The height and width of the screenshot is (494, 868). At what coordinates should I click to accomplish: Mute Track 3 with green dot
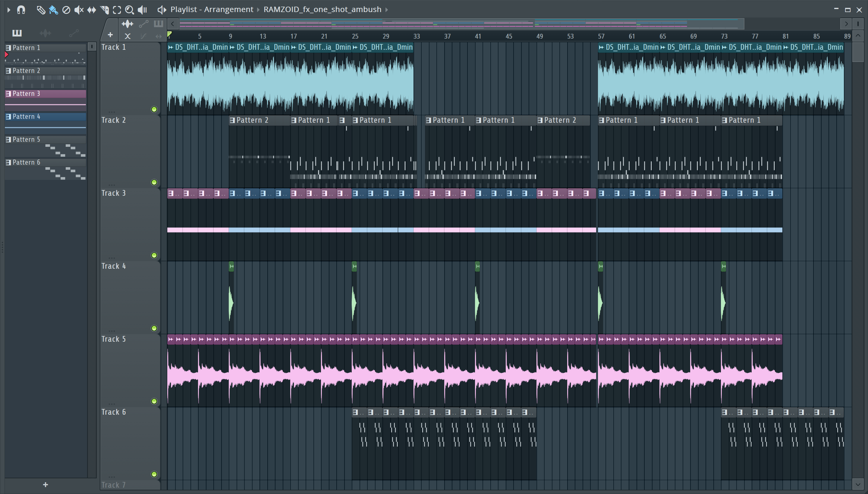tap(154, 255)
